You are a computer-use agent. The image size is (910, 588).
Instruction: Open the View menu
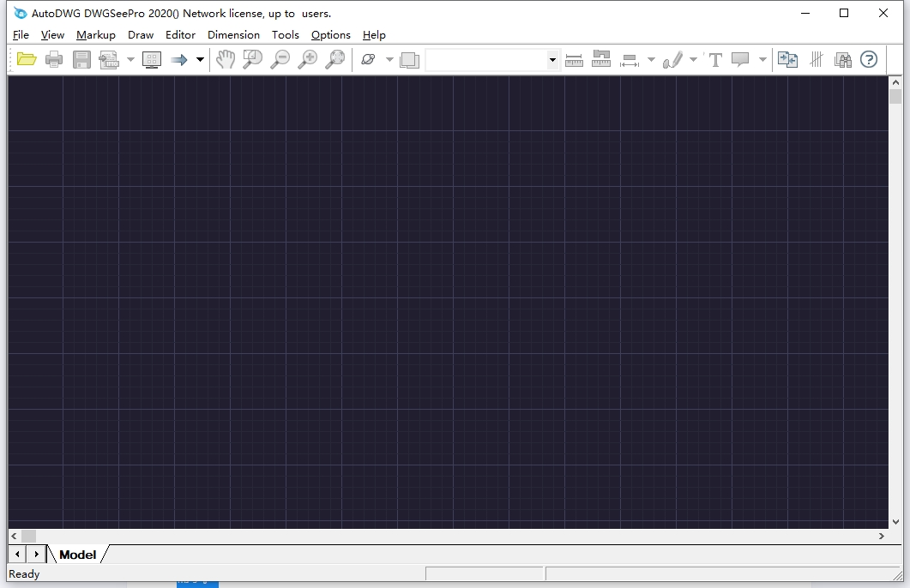tap(52, 35)
